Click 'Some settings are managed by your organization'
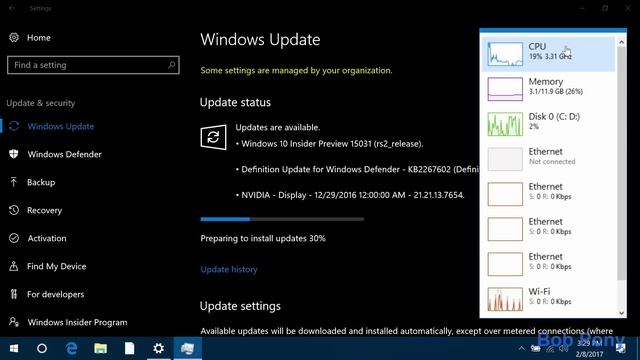Viewport: 640px width, 360px height. pyautogui.click(x=296, y=70)
